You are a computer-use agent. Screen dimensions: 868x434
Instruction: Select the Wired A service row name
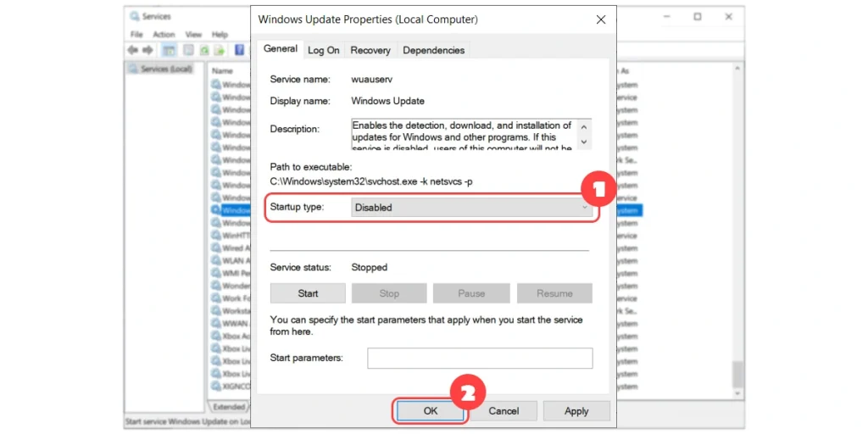pyautogui.click(x=236, y=248)
